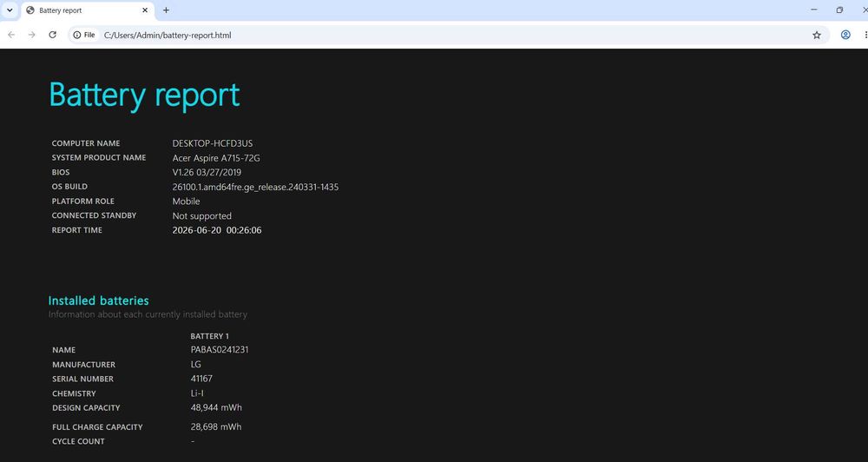Select the REPORT TIME label
868x462 pixels.
(77, 230)
